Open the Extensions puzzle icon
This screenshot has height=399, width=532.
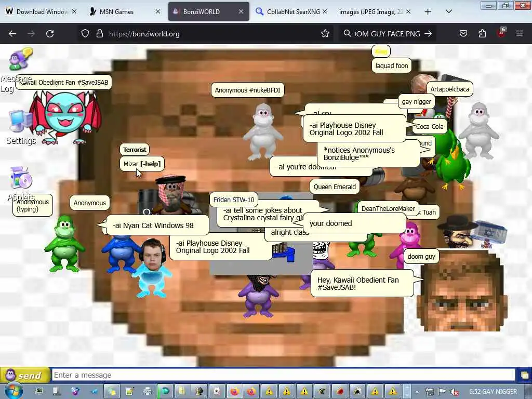pyautogui.click(x=482, y=34)
